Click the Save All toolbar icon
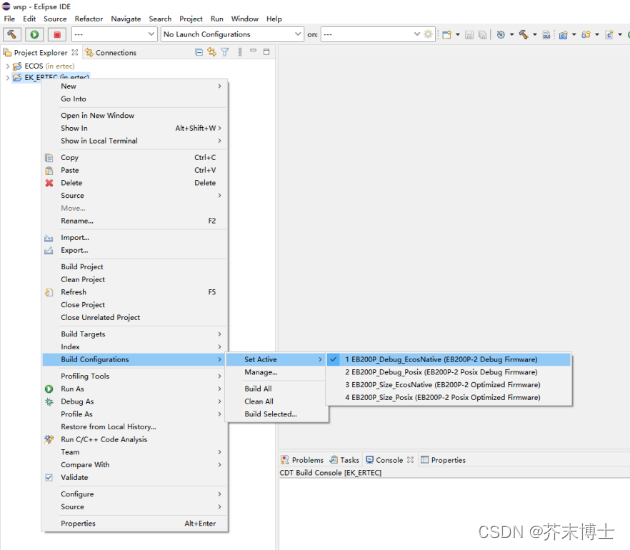This screenshot has width=630, height=550. click(482, 35)
